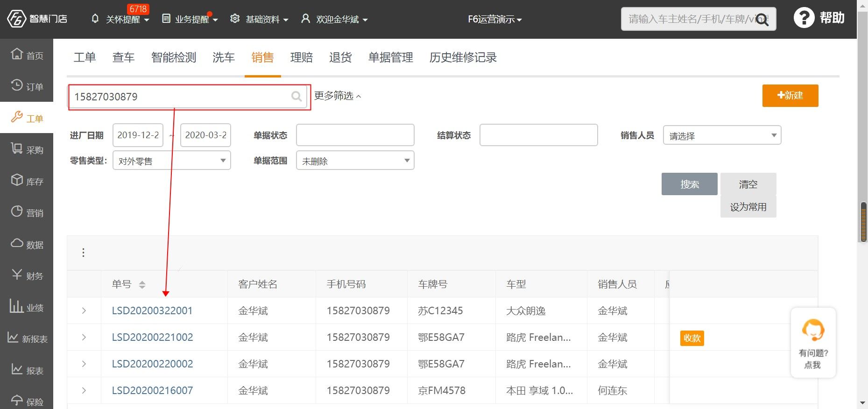The image size is (868, 409).
Task: Click the user icon beside 欢迎金华斌
Action: click(x=305, y=19)
